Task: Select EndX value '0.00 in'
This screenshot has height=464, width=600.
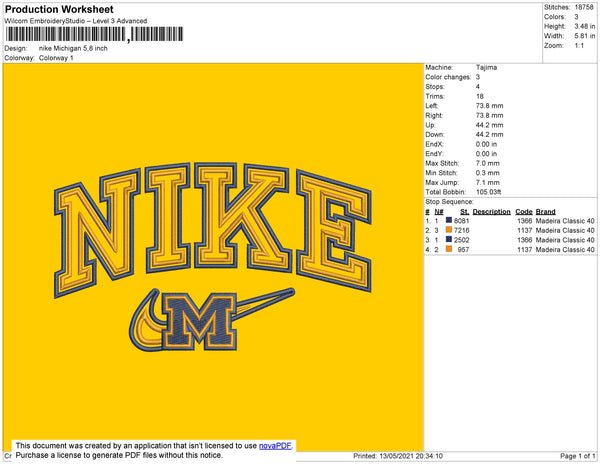Action: (x=486, y=144)
